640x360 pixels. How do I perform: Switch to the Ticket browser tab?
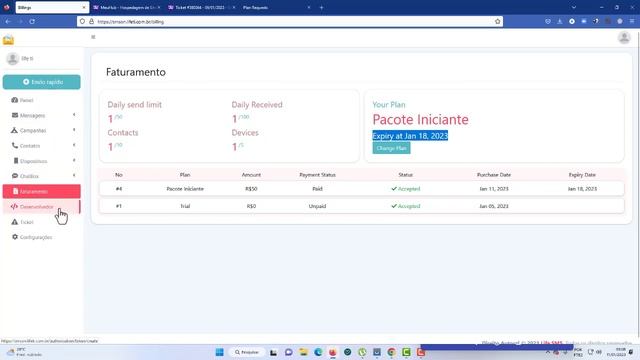[201, 7]
